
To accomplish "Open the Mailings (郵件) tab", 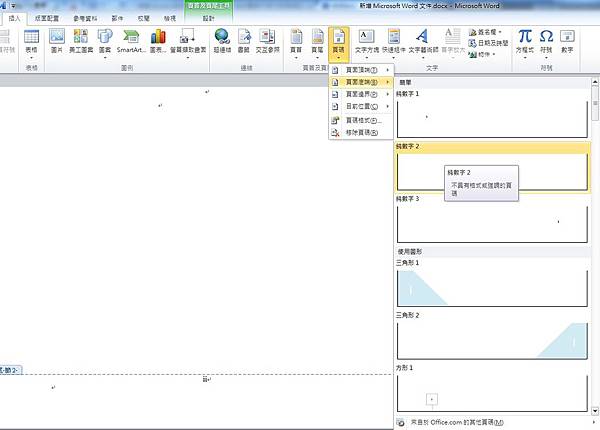I will click(x=117, y=18).
